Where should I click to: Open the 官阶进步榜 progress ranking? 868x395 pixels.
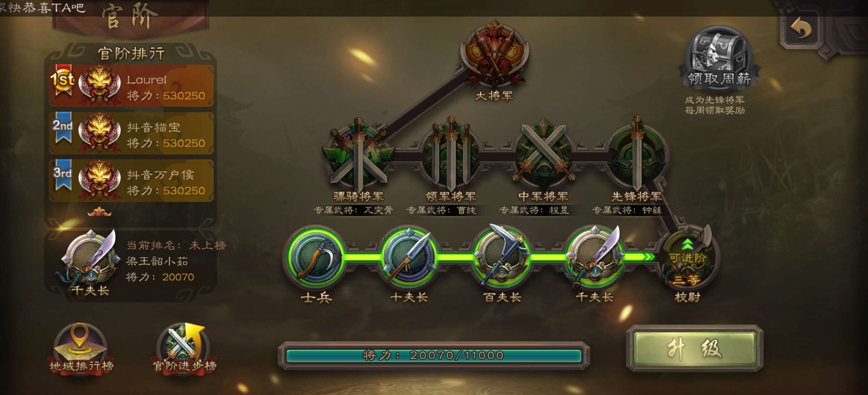184,348
